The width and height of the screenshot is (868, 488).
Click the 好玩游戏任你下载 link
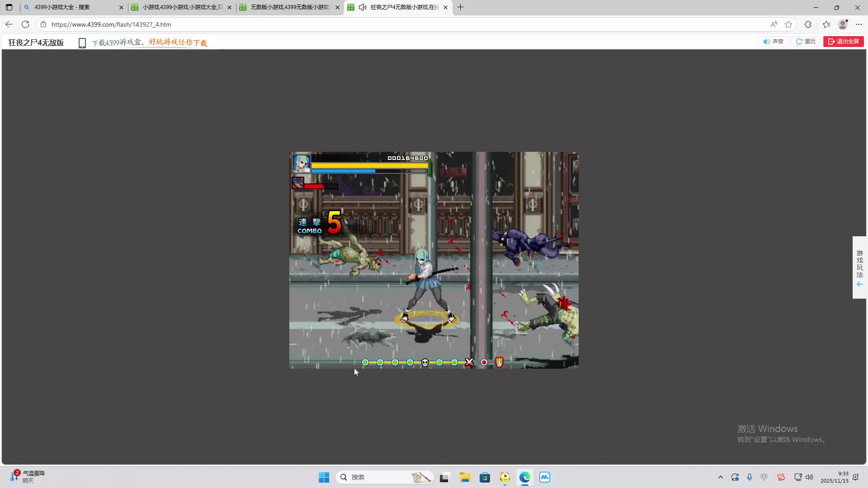[178, 42]
